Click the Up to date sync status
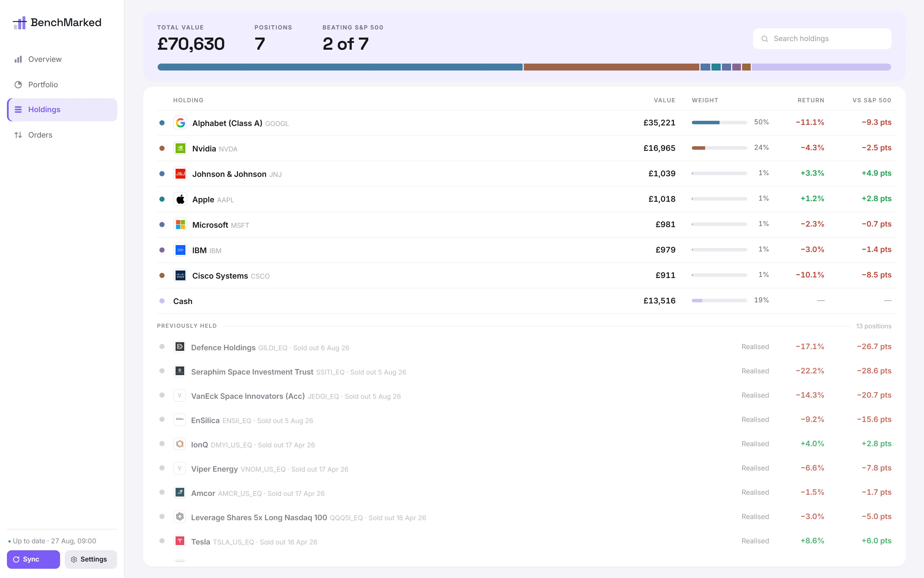Screen dimensions: 924x578 pyautogui.click(x=52, y=541)
